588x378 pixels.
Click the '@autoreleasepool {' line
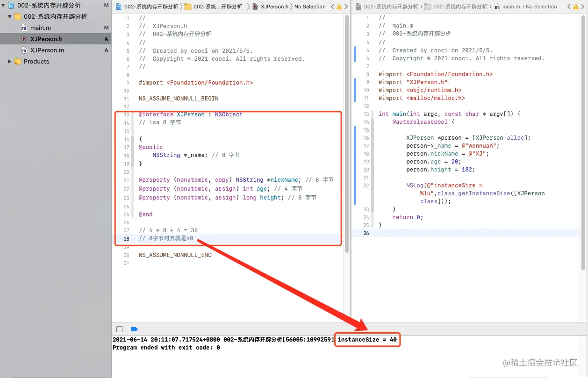(x=423, y=121)
